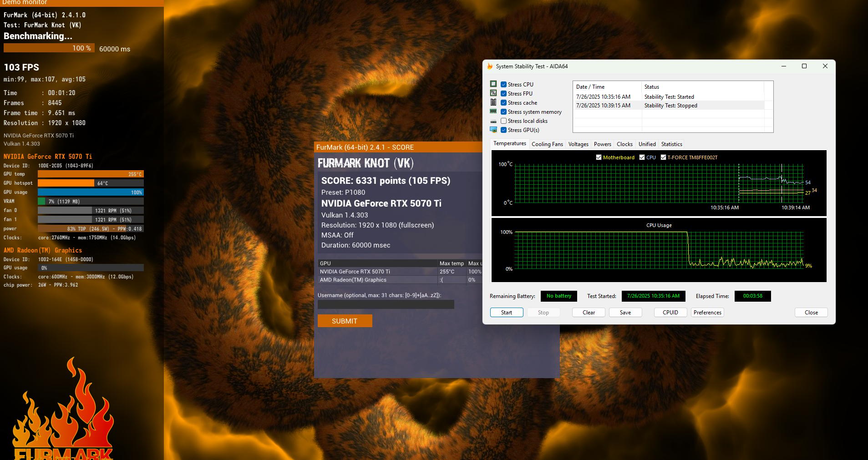This screenshot has height=460, width=868.
Task: Click the SCORE: 6331 points text
Action: 386,181
